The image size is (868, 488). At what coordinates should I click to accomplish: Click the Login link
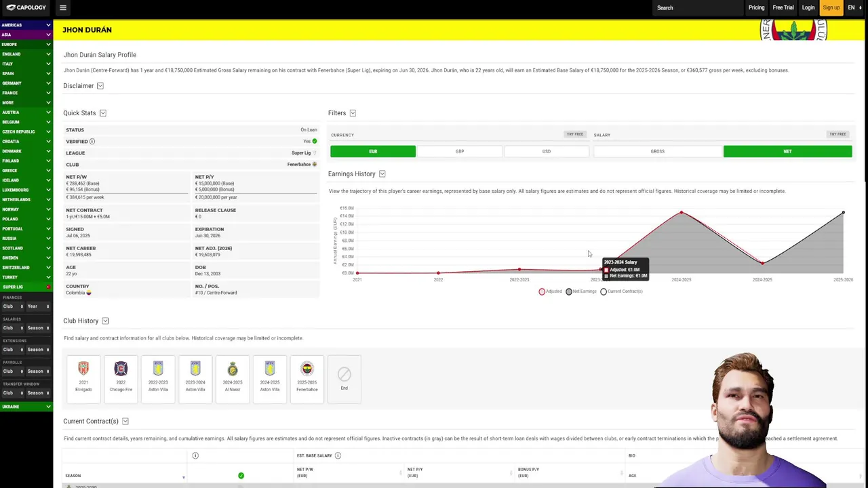(x=808, y=7)
